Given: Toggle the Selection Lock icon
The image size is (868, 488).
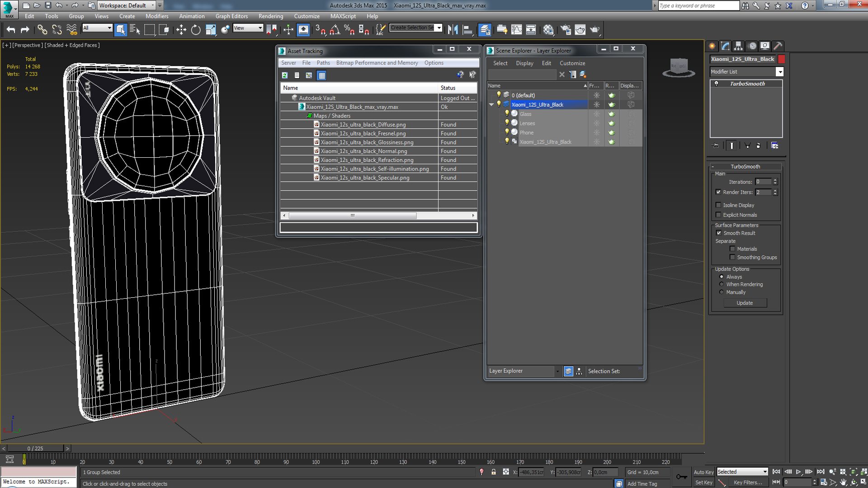Looking at the screenshot, I should [493, 472].
